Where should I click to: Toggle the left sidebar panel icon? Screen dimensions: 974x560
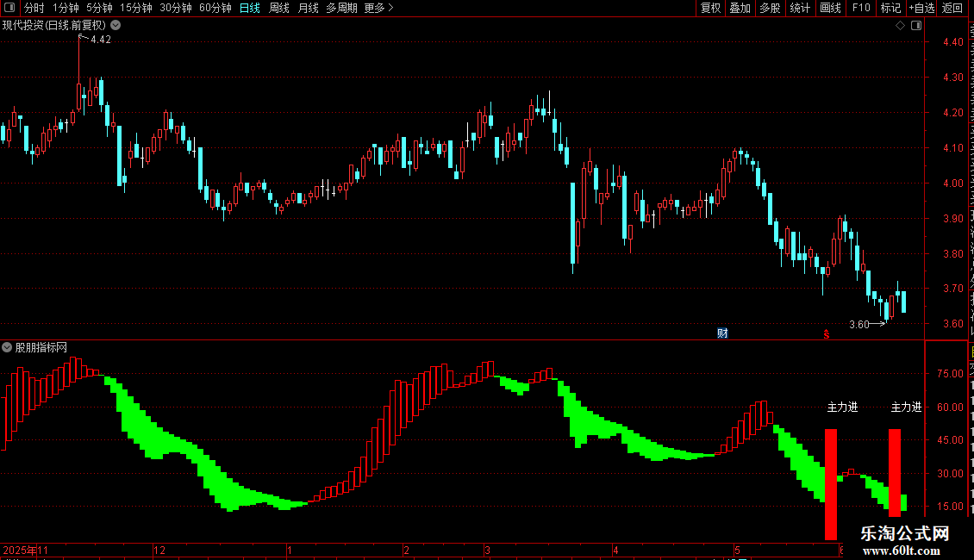click(x=9, y=8)
